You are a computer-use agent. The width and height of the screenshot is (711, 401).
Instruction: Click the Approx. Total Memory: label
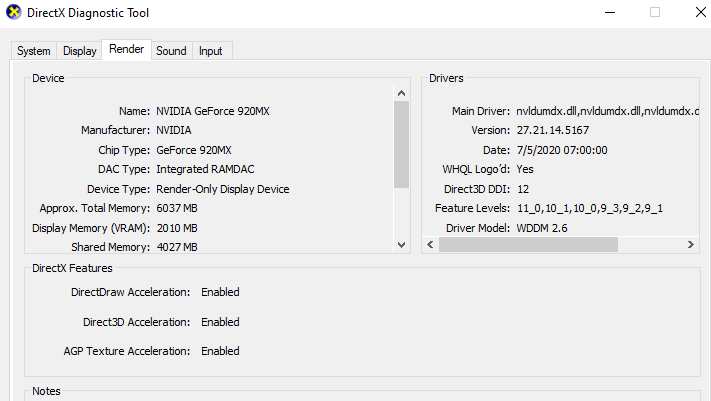click(x=95, y=208)
